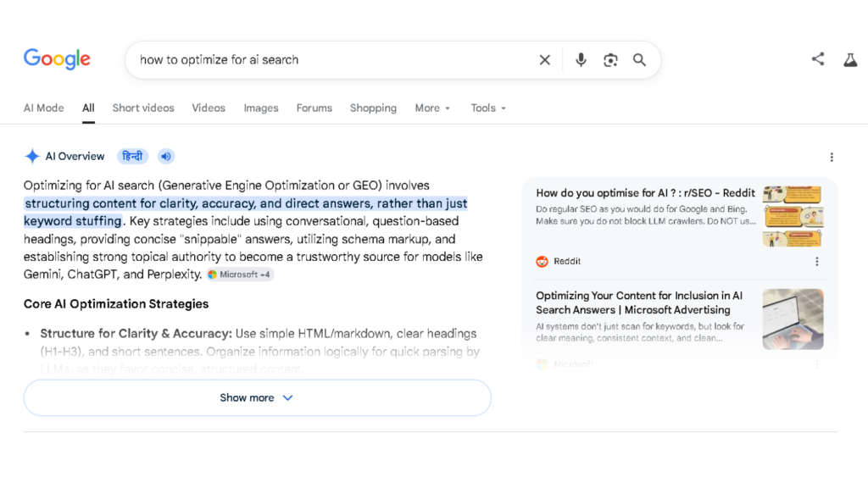The width and height of the screenshot is (868, 488).
Task: Open the three-dot menu on the Reddit card
Action: (x=817, y=262)
